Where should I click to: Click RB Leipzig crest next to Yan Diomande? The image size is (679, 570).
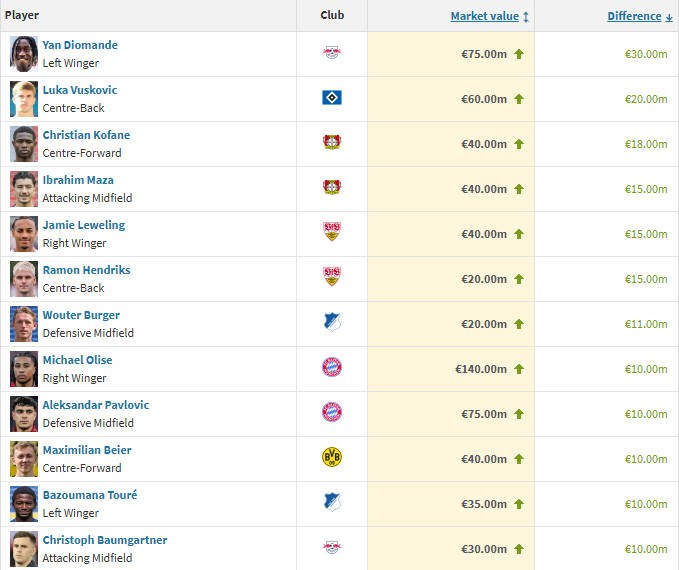(x=332, y=53)
